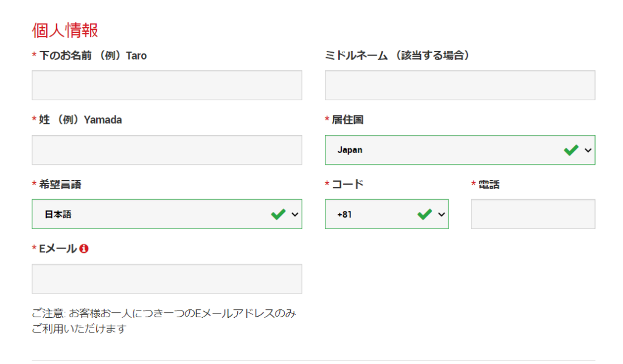Click the 姓 (例) Yamada label
The width and height of the screenshot is (623, 364).
(80, 120)
